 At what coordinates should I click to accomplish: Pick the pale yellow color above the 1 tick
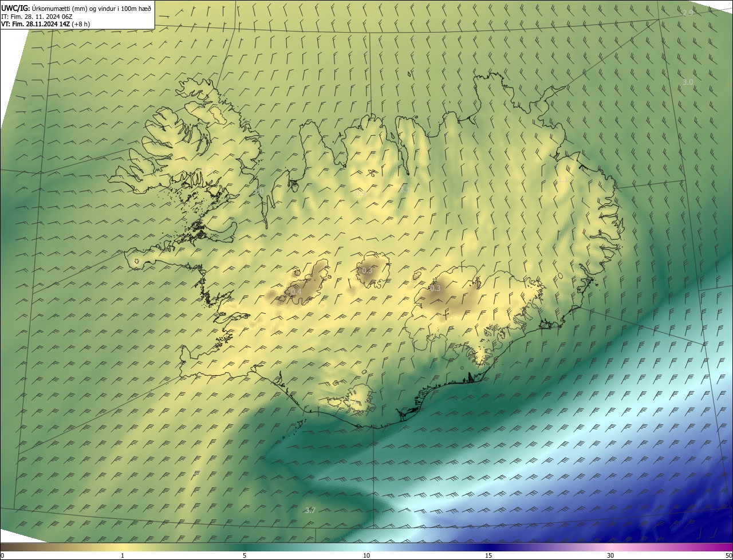click(x=123, y=547)
